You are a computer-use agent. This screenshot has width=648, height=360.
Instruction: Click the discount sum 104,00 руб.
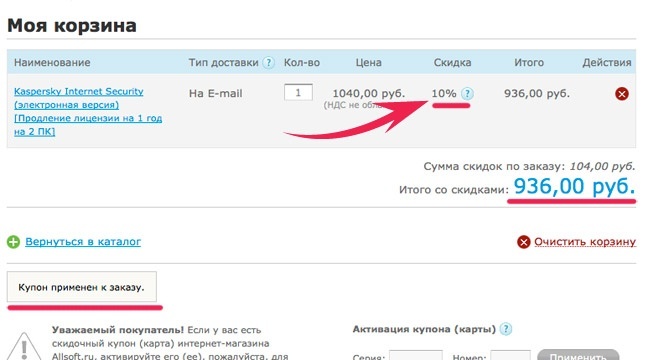[602, 166]
